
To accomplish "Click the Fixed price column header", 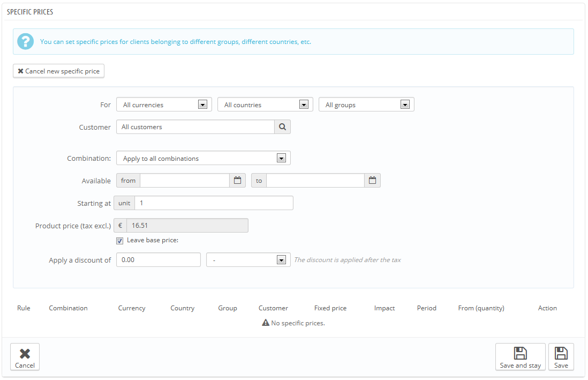I will click(330, 308).
